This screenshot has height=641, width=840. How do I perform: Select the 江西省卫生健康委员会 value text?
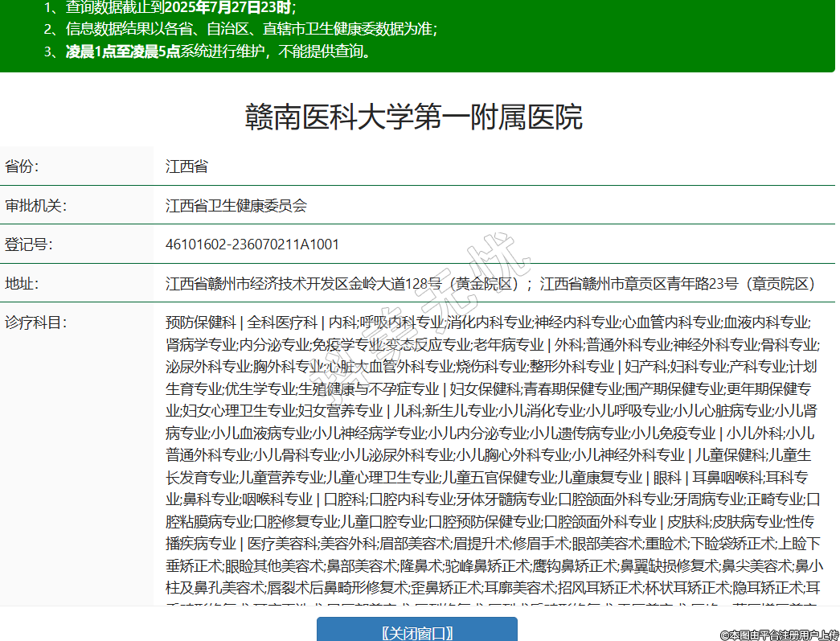236,205
